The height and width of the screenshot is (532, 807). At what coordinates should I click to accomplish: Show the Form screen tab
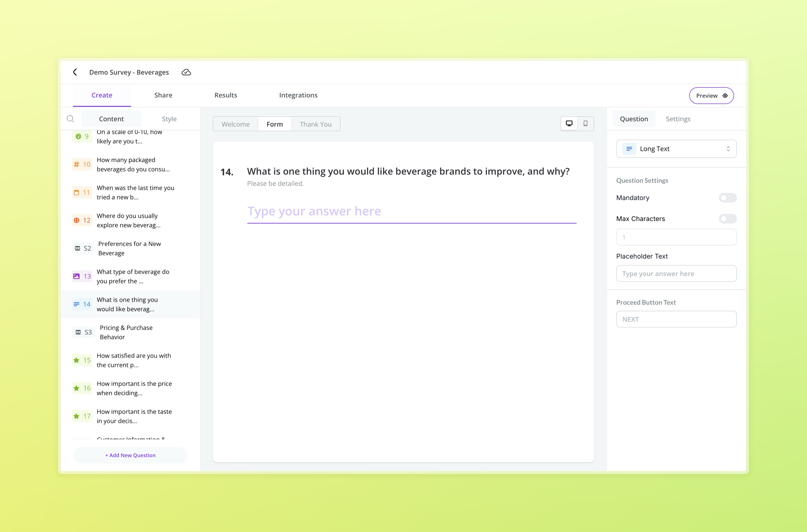pyautogui.click(x=275, y=124)
